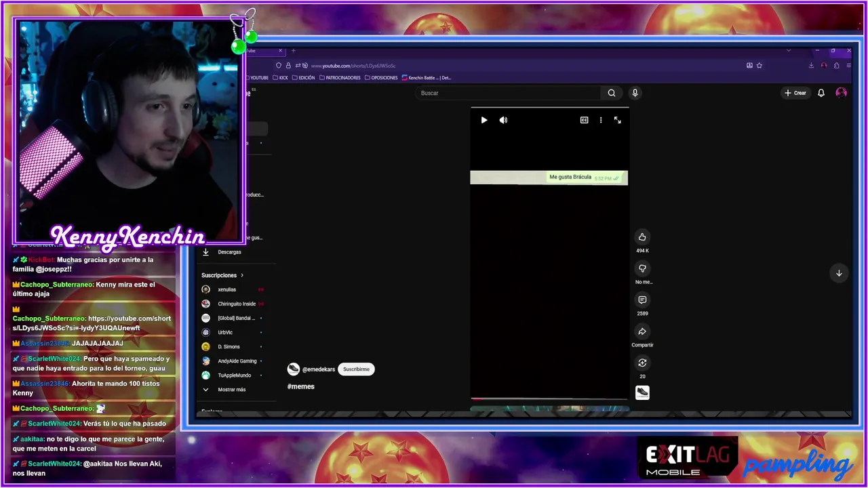Click the site shield tracking protection icon
Viewport: 868px width, 488px height.
click(x=278, y=66)
